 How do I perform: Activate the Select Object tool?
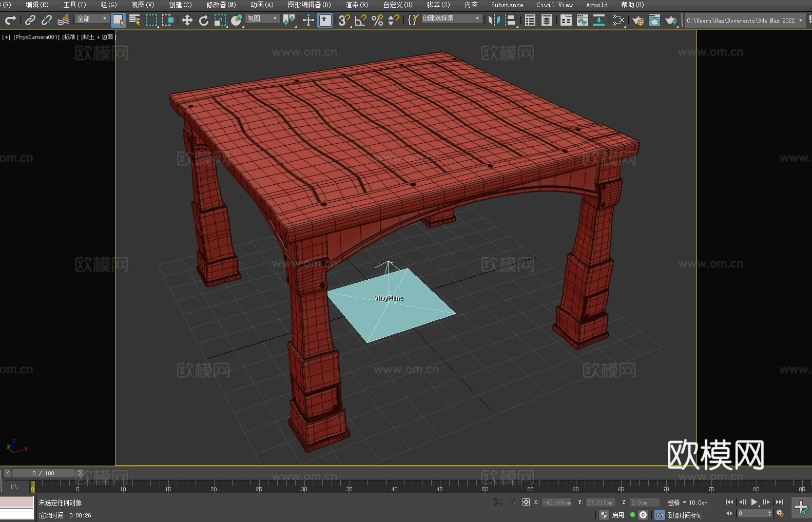pyautogui.click(x=119, y=20)
